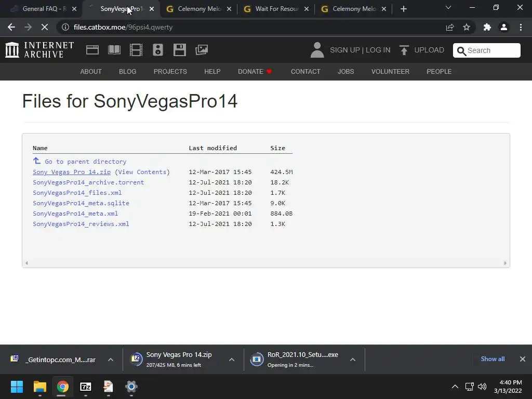Open the Video film strip icon
Image resolution: width=532 pixels, height=399 pixels.
click(136, 50)
